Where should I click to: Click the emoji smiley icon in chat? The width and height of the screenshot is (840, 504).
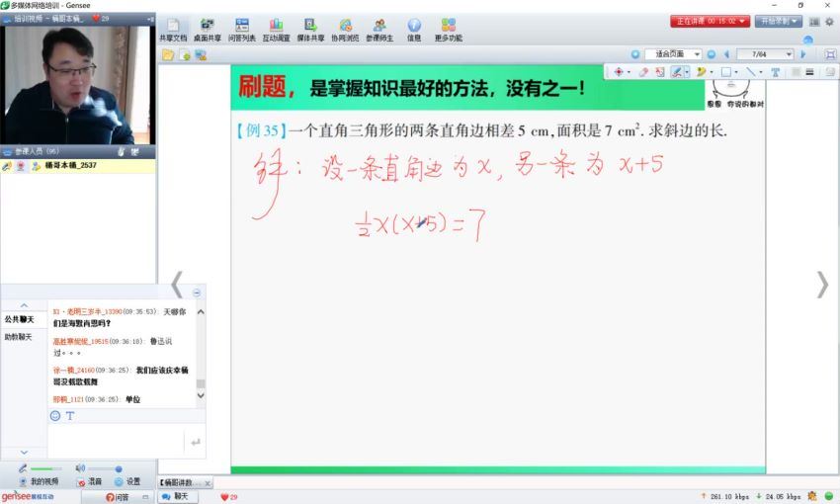coord(55,415)
